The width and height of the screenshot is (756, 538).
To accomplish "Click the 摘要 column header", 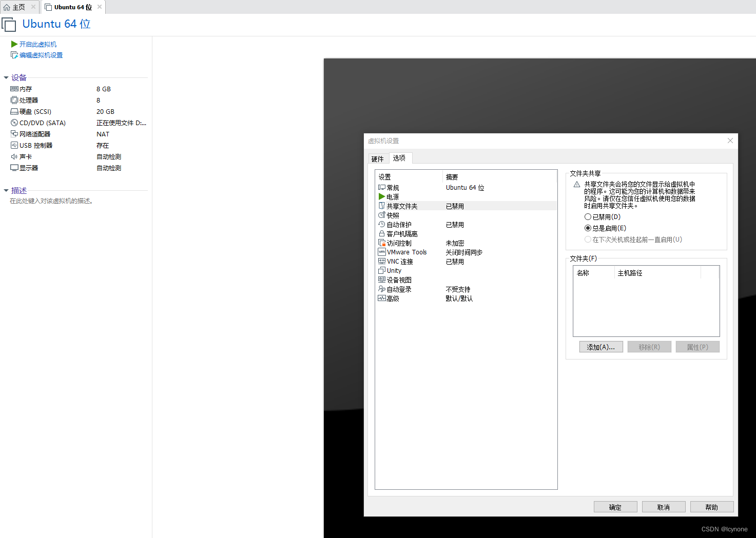I will coord(499,177).
